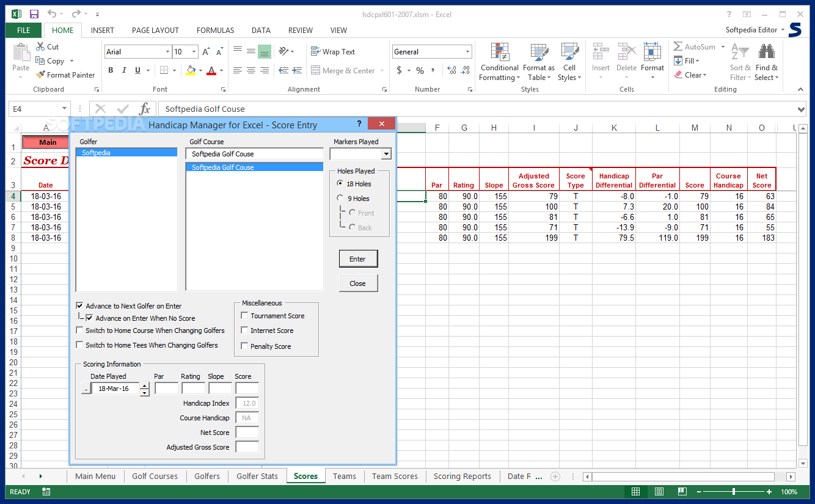Viewport: 815px width, 504px height.
Task: Enable Switch to Home Course When Changing Golfers
Action: (79, 330)
